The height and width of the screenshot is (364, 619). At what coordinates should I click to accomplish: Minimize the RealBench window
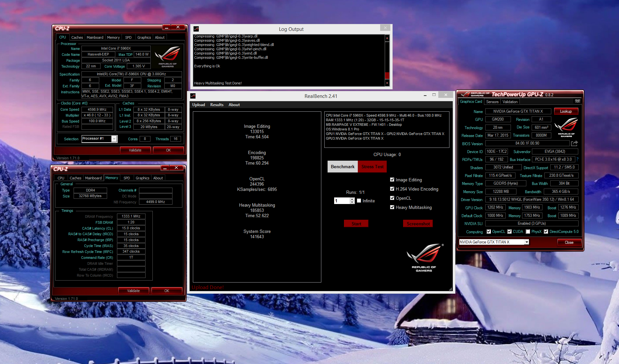click(425, 95)
